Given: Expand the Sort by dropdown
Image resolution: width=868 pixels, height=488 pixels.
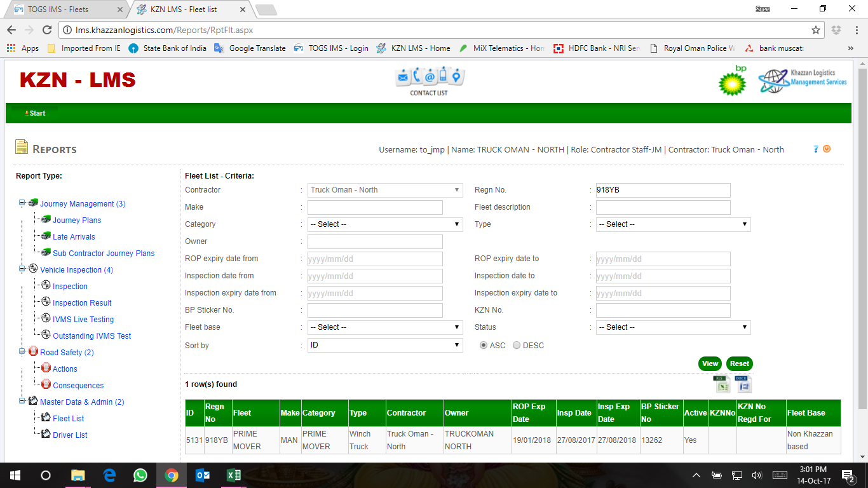Looking at the screenshot, I should (385, 345).
